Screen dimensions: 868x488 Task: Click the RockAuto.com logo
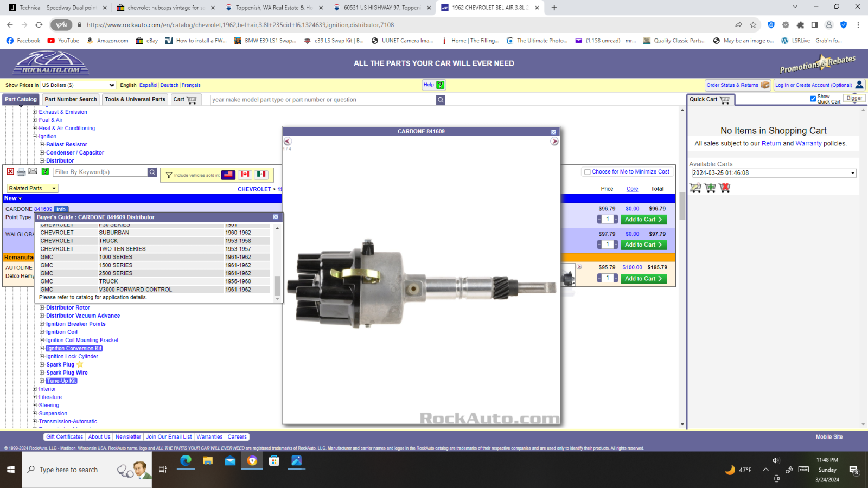click(51, 63)
